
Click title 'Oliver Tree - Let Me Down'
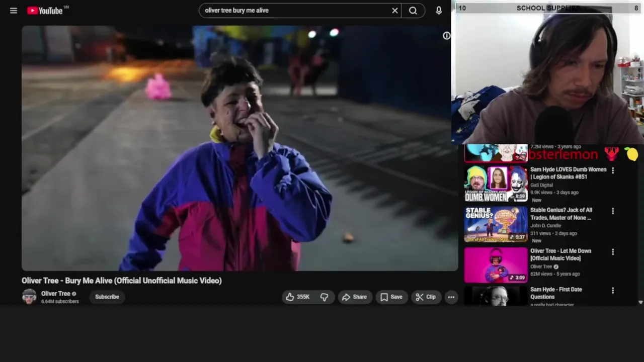(560, 255)
